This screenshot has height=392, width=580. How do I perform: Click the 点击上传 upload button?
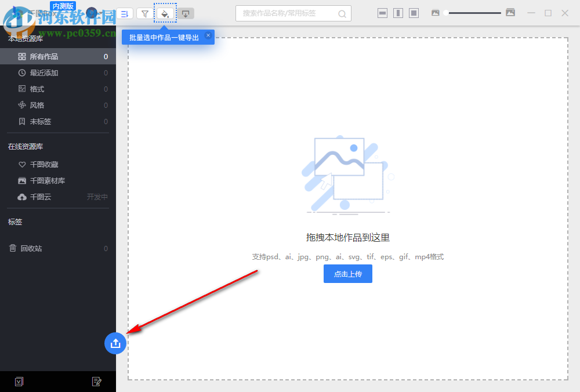coord(347,274)
